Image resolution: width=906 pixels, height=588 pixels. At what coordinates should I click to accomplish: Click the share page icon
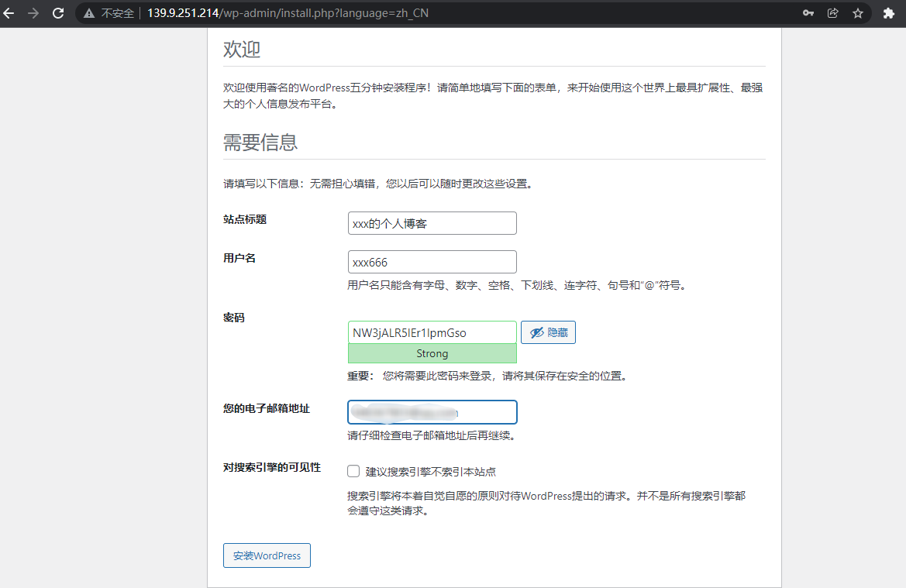(832, 12)
